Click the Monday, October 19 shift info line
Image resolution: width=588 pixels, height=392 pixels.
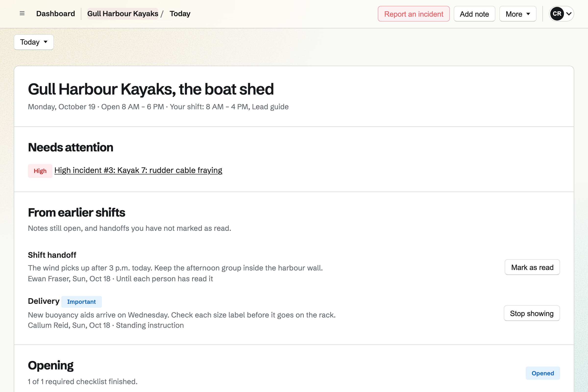pyautogui.click(x=158, y=107)
